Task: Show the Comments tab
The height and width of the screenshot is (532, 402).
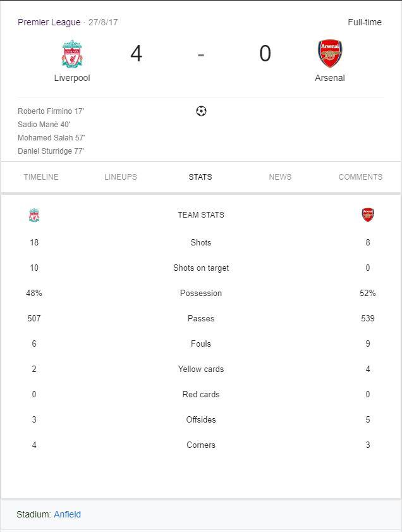Action: click(x=360, y=177)
